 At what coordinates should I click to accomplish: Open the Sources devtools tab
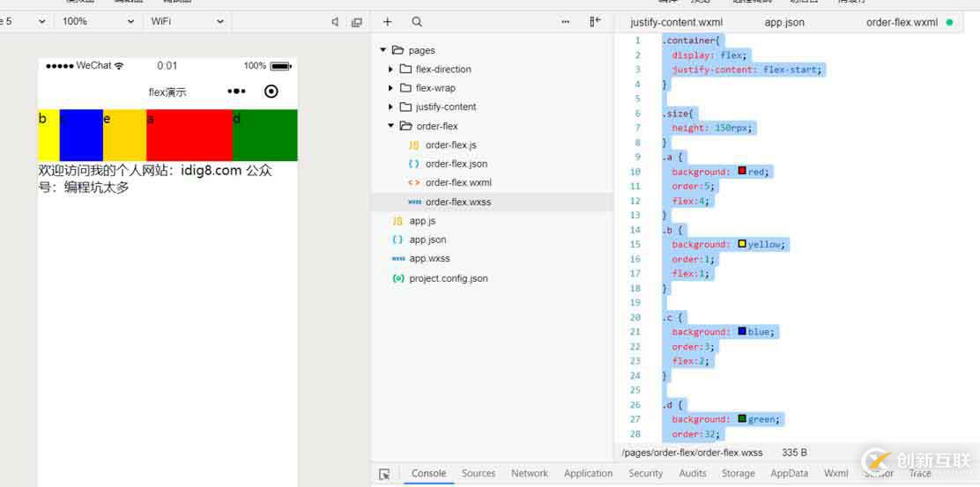tap(479, 473)
